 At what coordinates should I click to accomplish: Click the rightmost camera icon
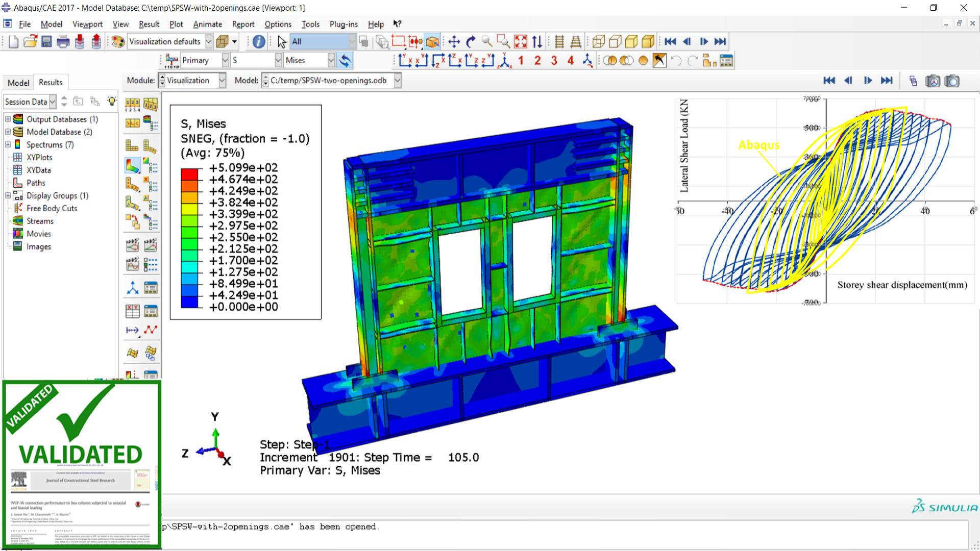point(952,81)
